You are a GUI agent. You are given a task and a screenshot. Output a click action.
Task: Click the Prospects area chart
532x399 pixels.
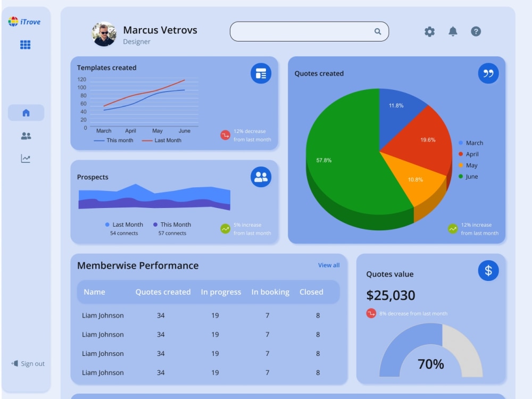pos(154,197)
